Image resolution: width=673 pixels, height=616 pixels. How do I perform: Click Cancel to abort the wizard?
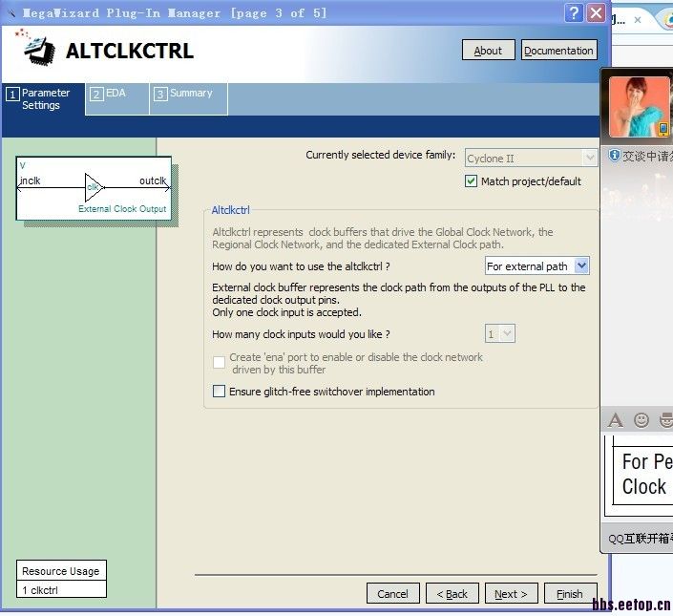pyautogui.click(x=392, y=594)
